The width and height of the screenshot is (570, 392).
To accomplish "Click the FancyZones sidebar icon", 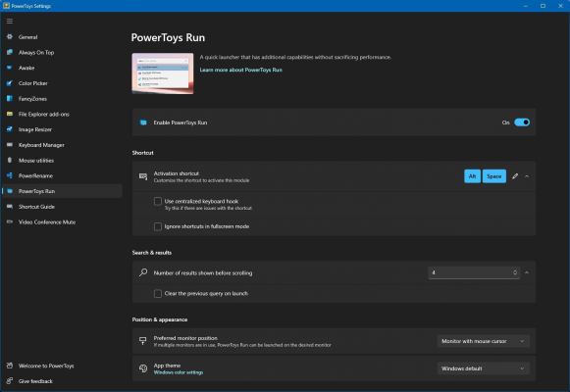I will (x=10, y=98).
